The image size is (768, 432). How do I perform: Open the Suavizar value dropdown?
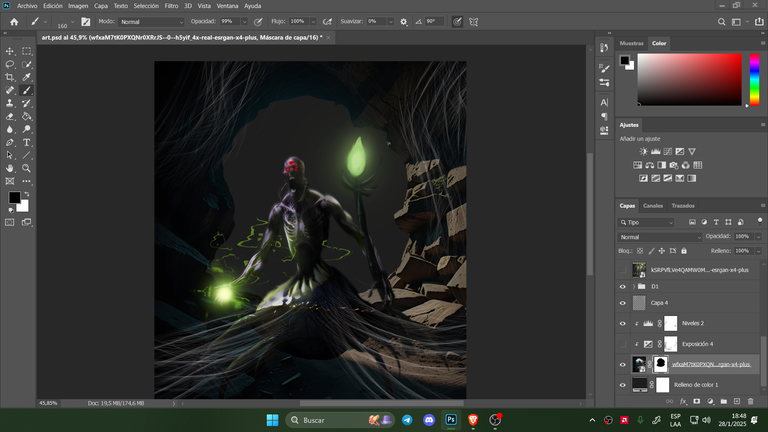[x=390, y=22]
